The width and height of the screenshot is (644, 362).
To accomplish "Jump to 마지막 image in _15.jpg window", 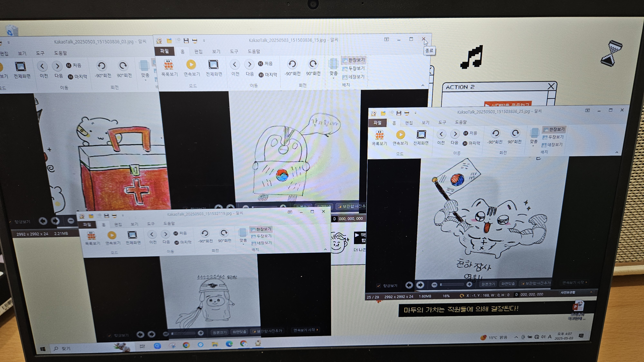I will coord(268,75).
